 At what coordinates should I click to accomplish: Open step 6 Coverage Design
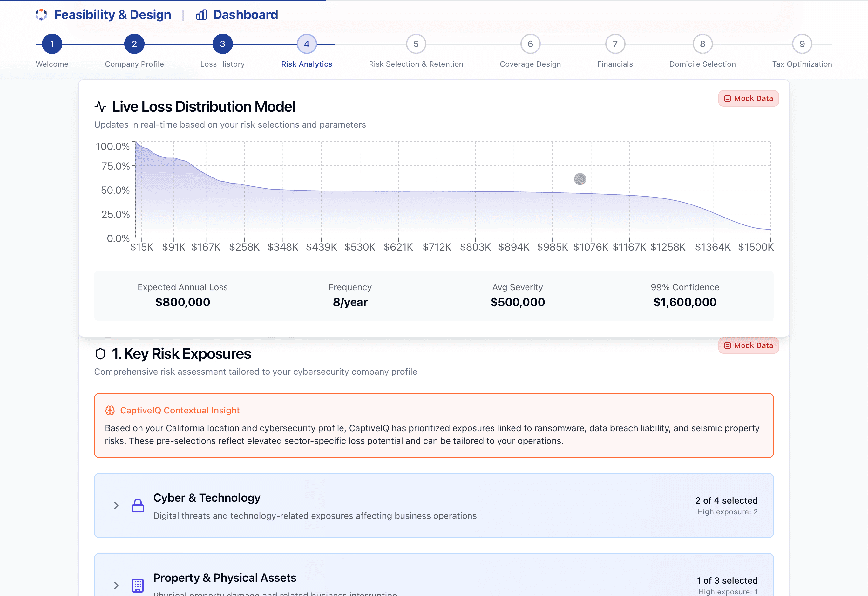530,44
